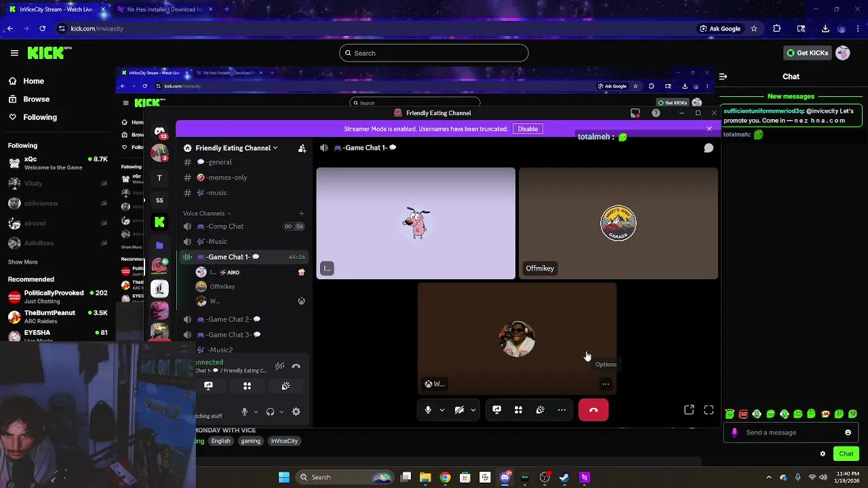Screen dimensions: 868x488
Task: Toggle deafen headphones in the user panel
Action: tap(271, 411)
